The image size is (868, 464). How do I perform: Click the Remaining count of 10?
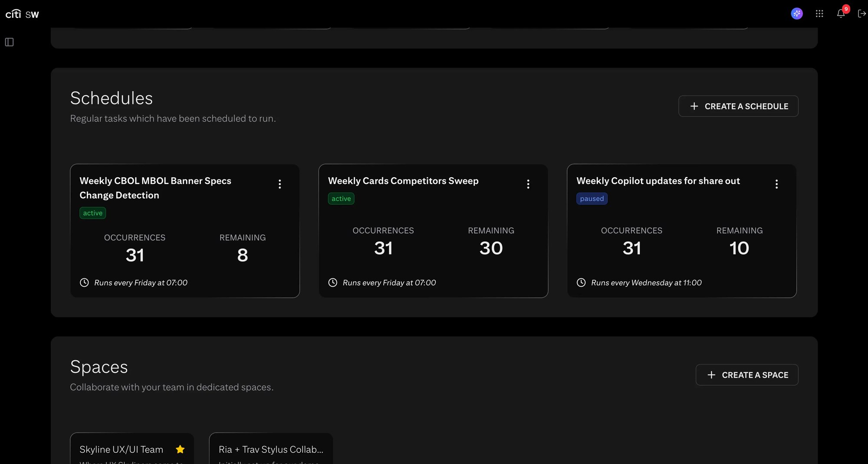(739, 248)
